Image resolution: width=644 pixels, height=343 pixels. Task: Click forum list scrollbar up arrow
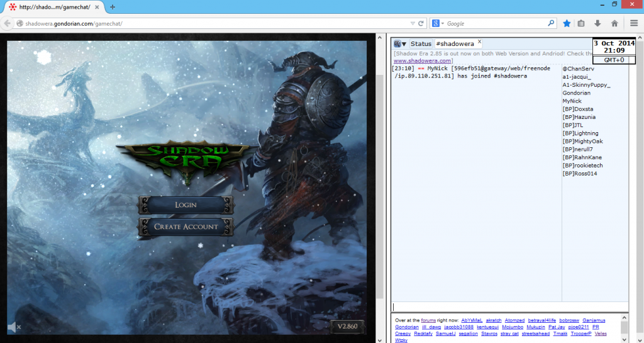click(x=625, y=317)
